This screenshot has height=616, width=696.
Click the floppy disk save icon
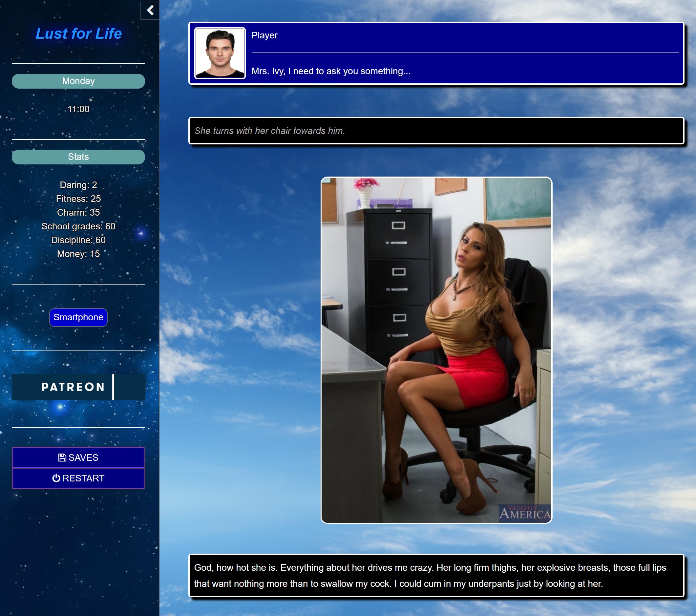(x=62, y=458)
